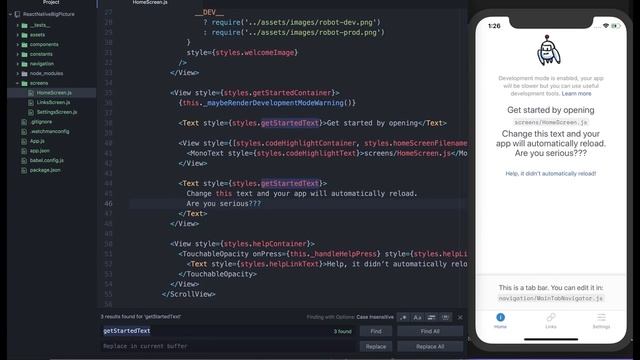Open app.json from the project tree
Image resolution: width=640 pixels, height=360 pixels.
[39, 151]
